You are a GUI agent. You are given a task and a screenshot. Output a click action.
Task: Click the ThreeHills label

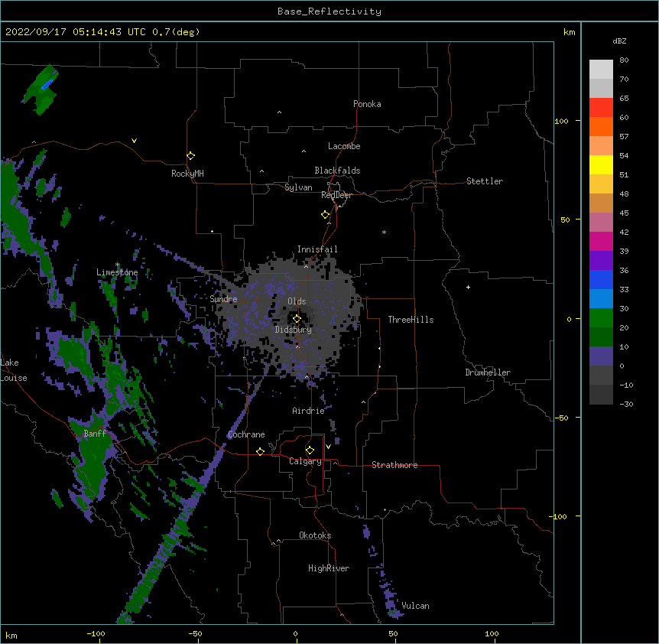[411, 320]
